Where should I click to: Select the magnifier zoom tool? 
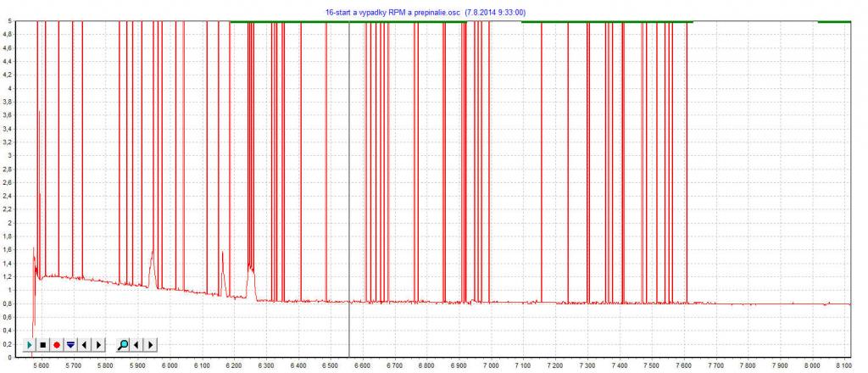tap(124, 345)
